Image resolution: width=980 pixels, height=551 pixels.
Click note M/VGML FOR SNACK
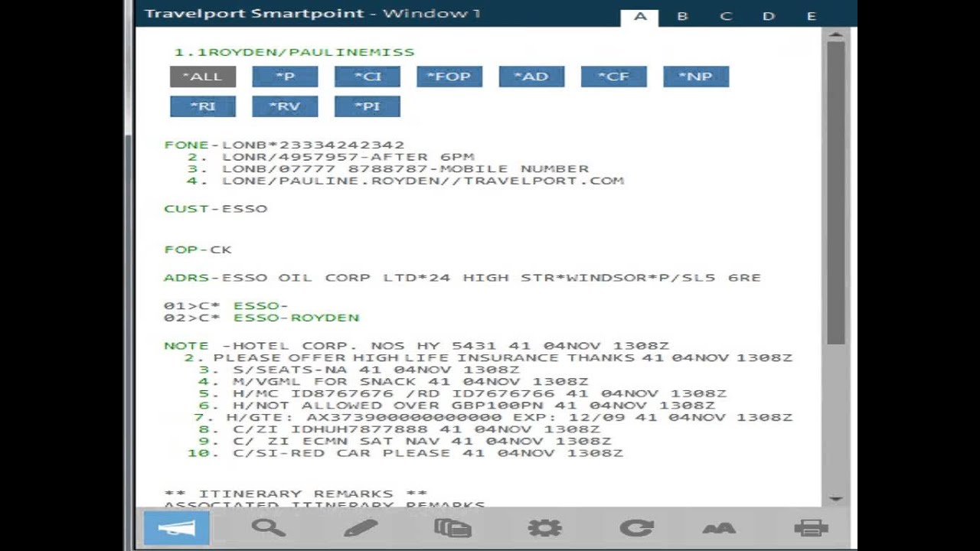point(394,382)
